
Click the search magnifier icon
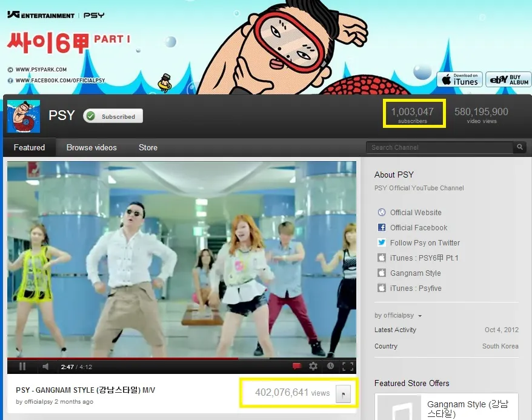(x=520, y=147)
